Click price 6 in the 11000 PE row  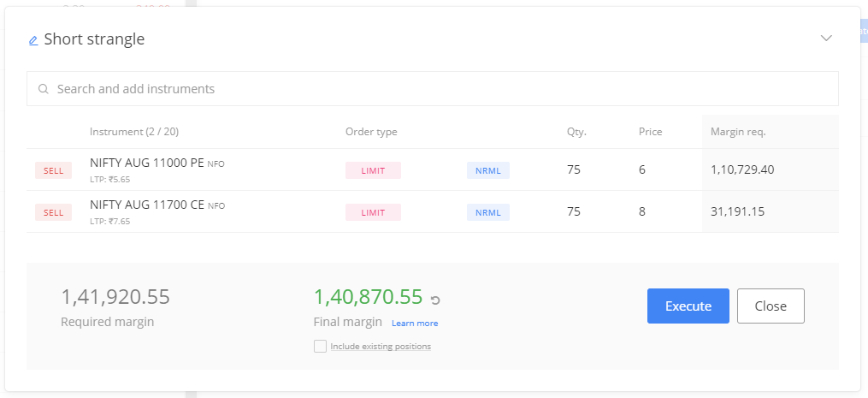[642, 169]
